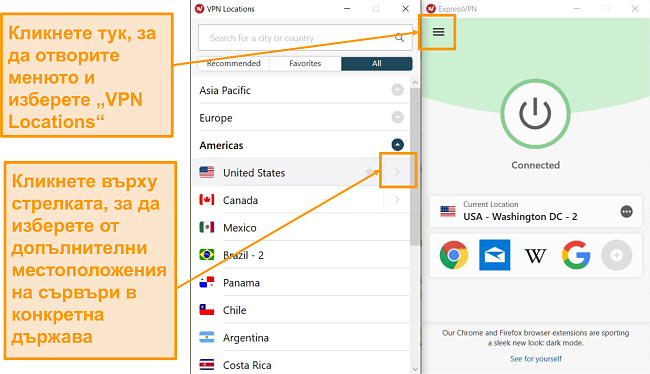The height and width of the screenshot is (374, 650).
Task: Click the Americas heading
Action: (x=221, y=146)
